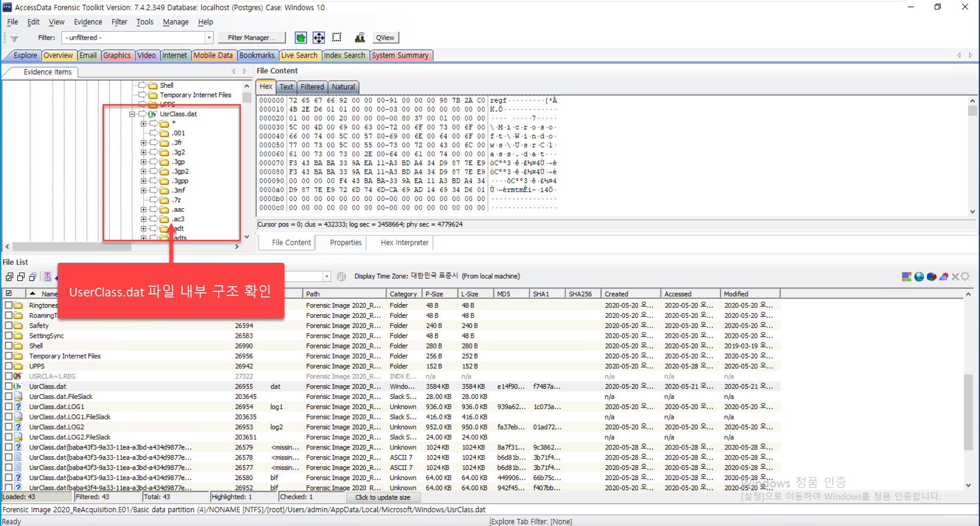Check the Shell folder checkbox in File List

tap(9, 346)
